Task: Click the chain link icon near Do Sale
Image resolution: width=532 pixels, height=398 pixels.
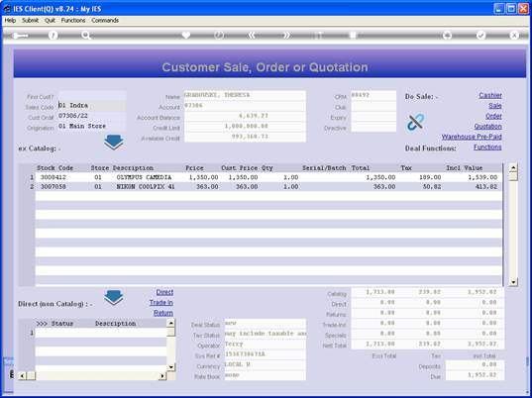Action: (x=416, y=122)
